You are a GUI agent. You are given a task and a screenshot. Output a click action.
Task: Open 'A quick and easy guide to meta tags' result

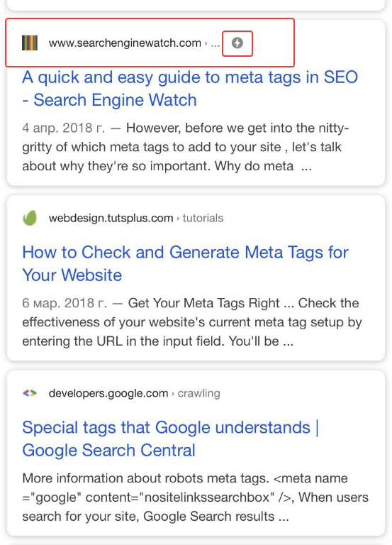point(190,88)
